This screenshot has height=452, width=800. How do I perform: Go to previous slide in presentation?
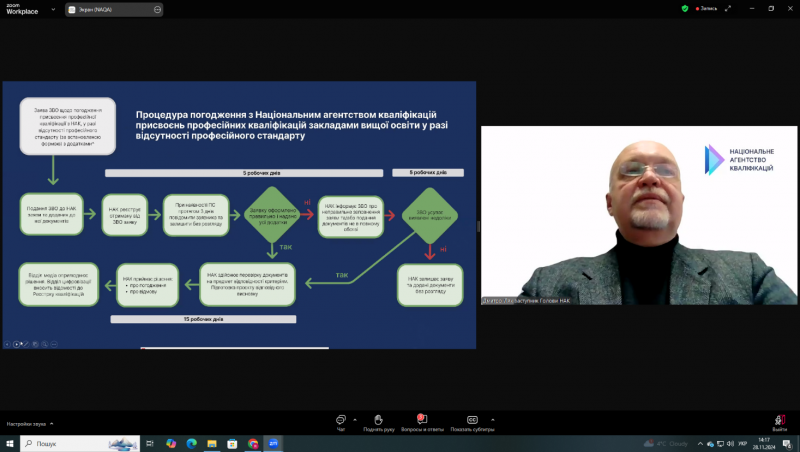click(x=7, y=344)
